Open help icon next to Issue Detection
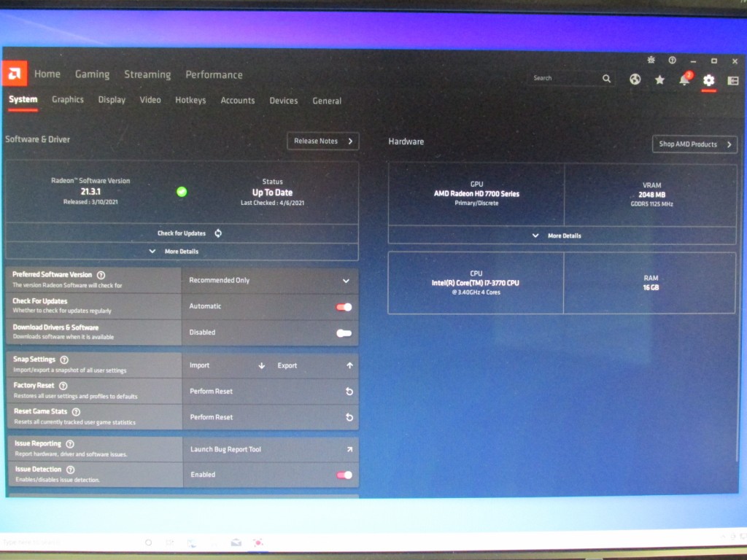The image size is (747, 560). pos(71,470)
